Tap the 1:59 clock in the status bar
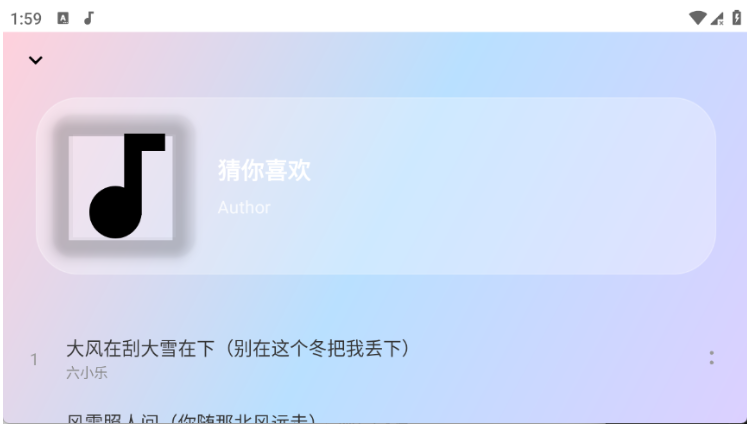Viewport: 747px width, 424px height. [26, 19]
